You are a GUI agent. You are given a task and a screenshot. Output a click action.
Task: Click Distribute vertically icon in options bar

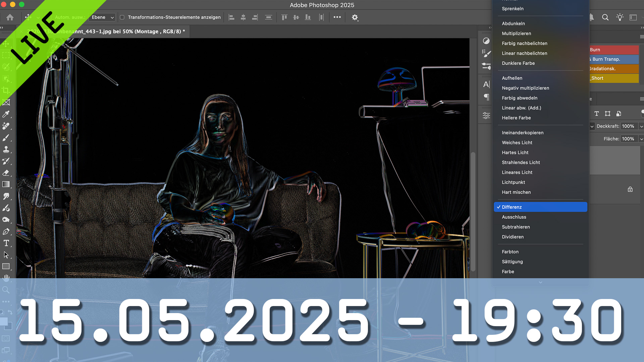268,17
